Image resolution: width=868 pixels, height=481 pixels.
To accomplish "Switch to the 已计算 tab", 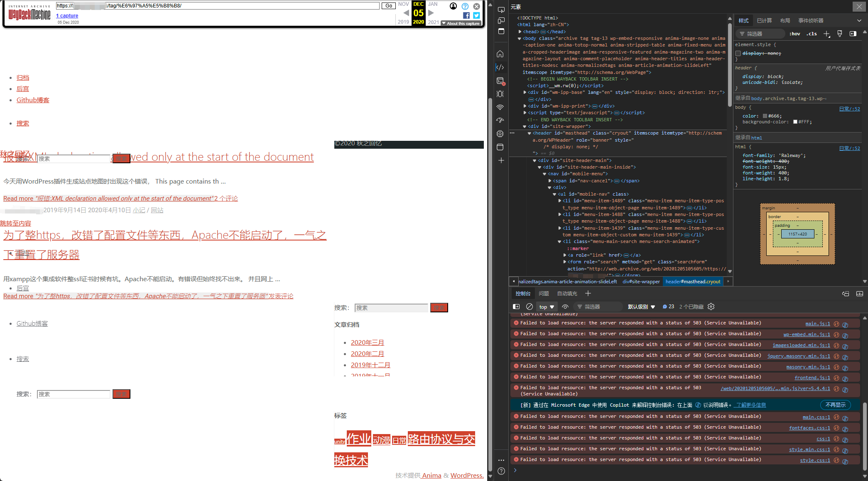I will coord(764,20).
